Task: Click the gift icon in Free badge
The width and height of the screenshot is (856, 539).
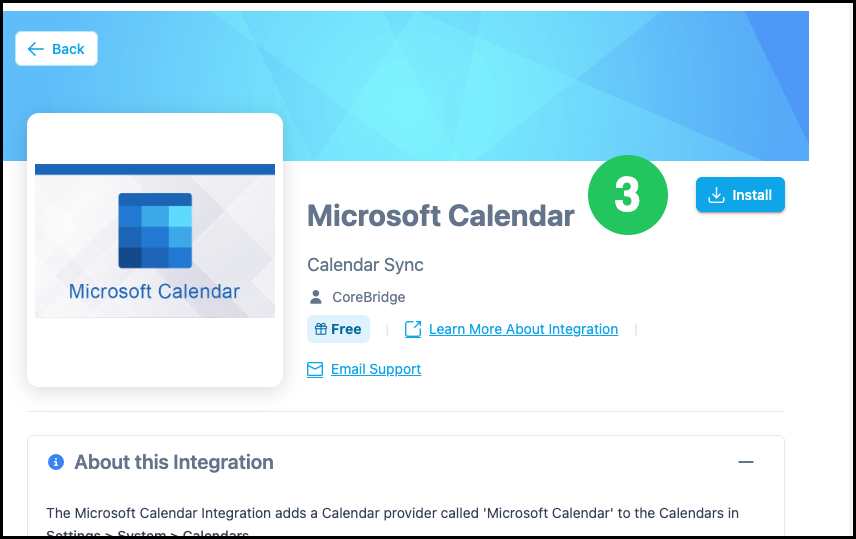Action: tap(321, 329)
